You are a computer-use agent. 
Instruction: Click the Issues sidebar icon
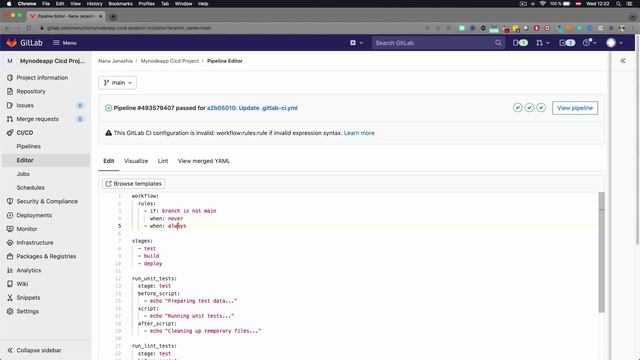point(10,105)
